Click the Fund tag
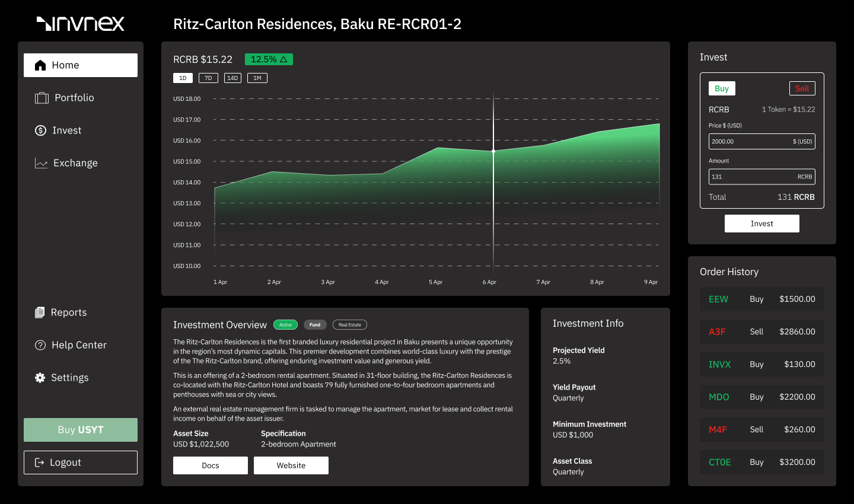The height and width of the screenshot is (504, 854). [x=315, y=325]
